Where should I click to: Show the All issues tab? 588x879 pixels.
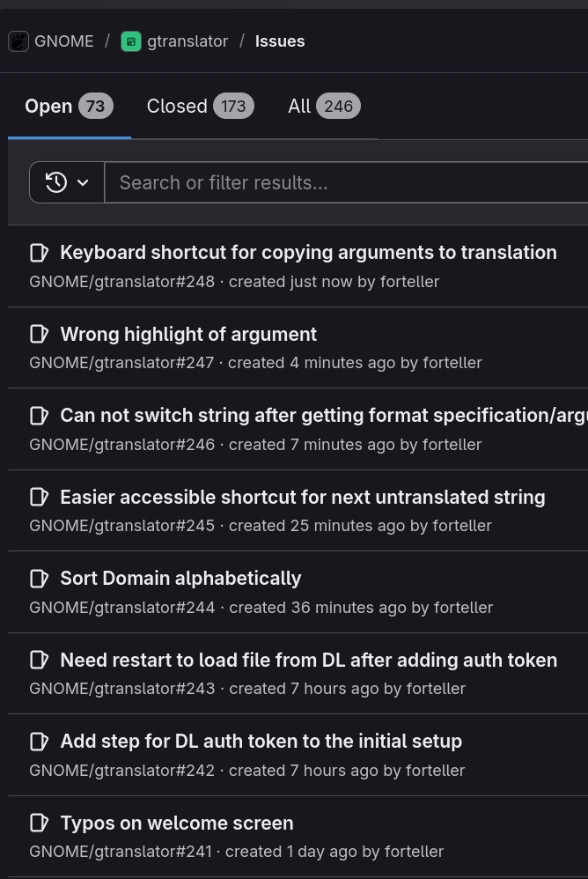(x=324, y=107)
